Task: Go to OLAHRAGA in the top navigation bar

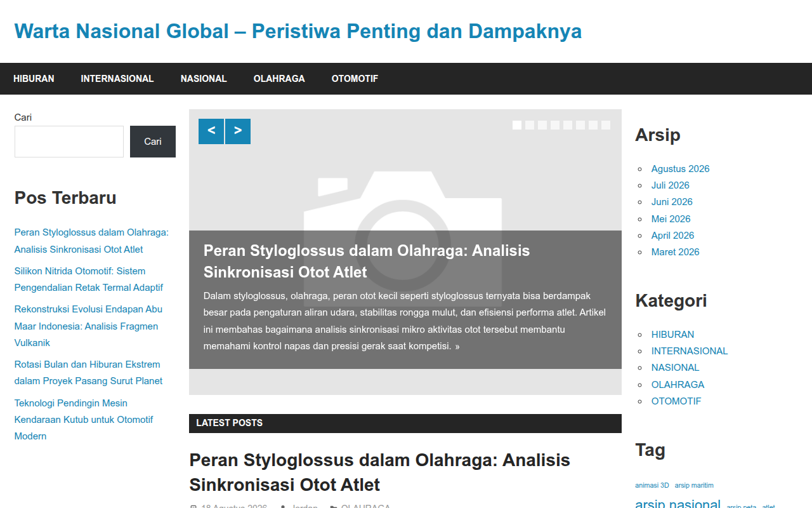Action: 279,79
